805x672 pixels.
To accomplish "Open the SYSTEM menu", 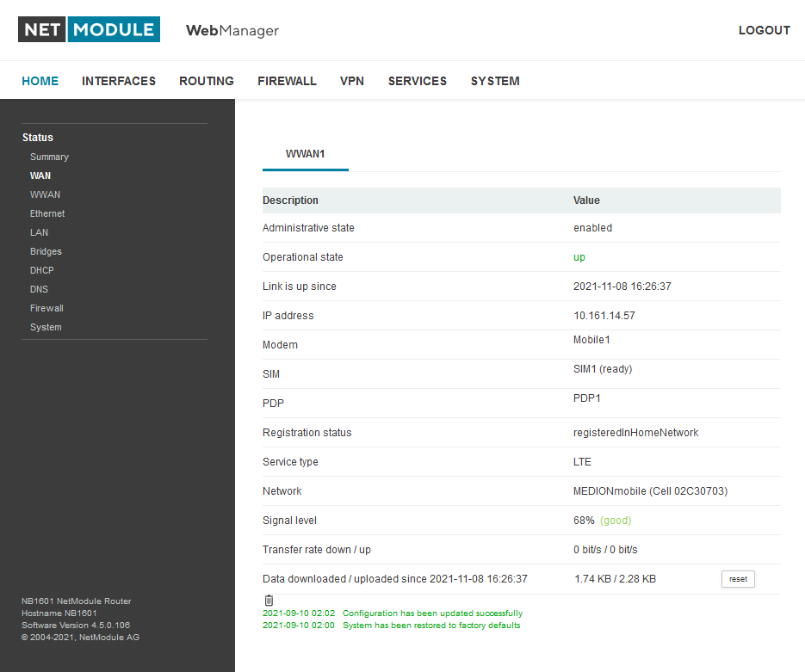I will pyautogui.click(x=495, y=80).
